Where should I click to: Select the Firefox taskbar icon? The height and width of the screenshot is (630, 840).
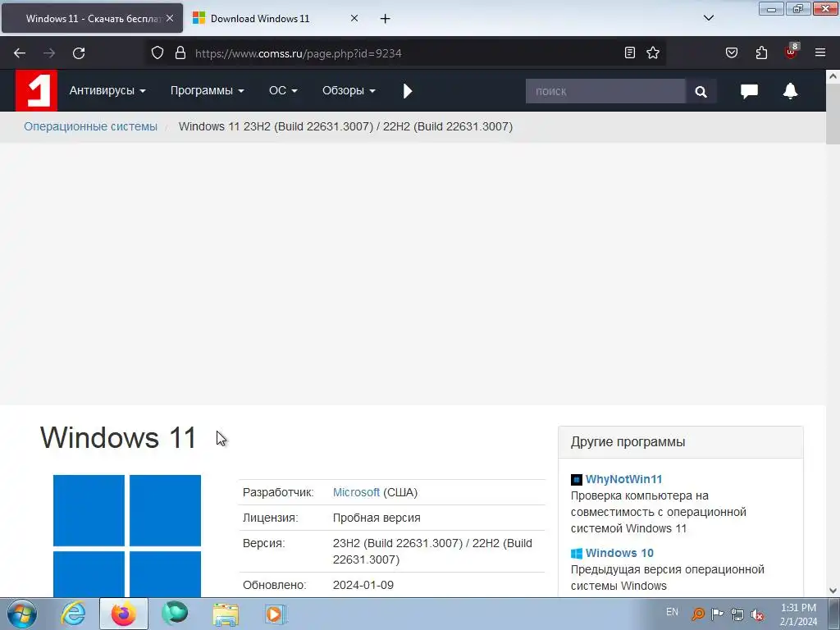click(x=124, y=614)
